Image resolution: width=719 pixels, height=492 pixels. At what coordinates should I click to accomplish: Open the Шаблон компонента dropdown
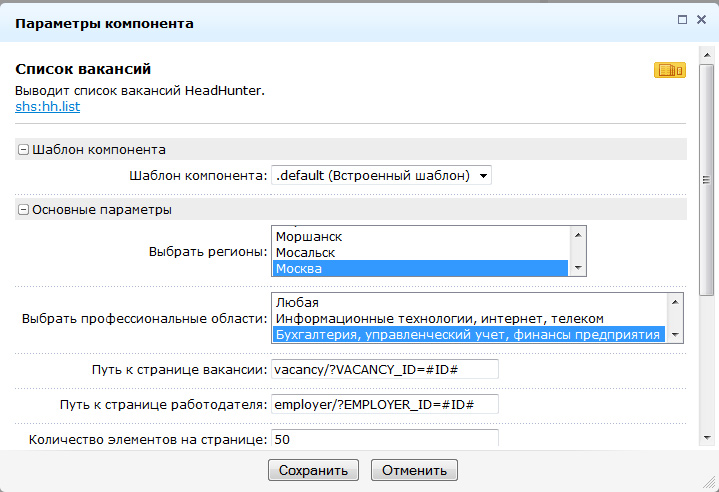(x=381, y=175)
